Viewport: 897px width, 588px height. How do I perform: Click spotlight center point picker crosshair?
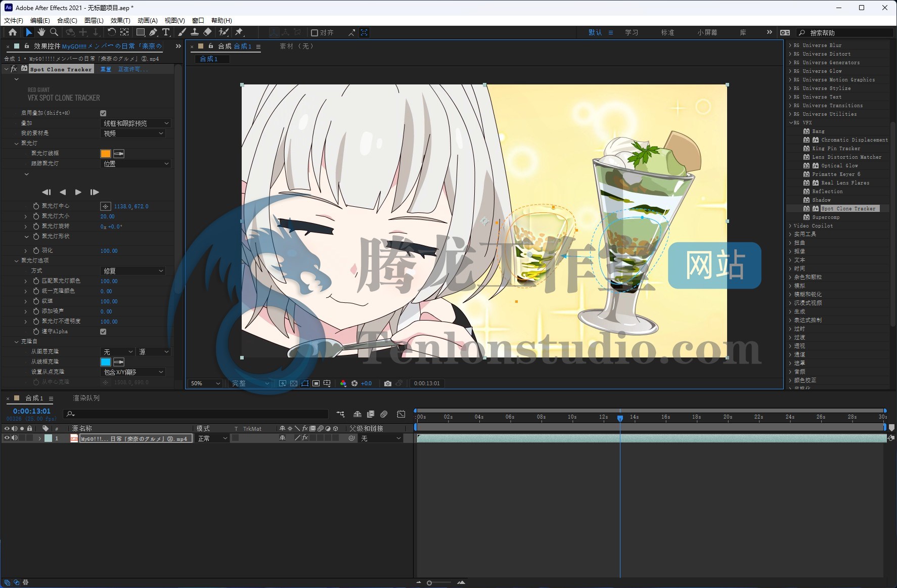[105, 206]
